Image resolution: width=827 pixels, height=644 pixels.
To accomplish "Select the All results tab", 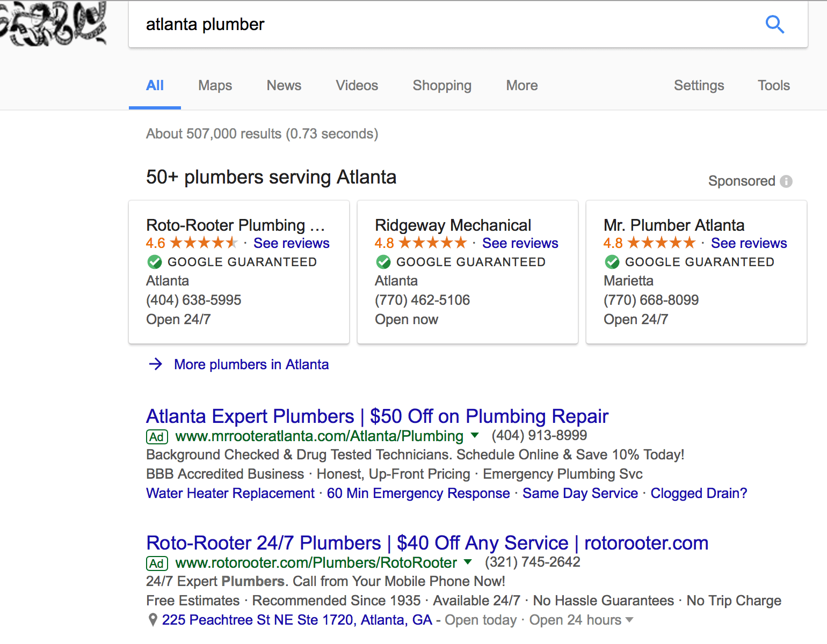I will click(x=155, y=85).
